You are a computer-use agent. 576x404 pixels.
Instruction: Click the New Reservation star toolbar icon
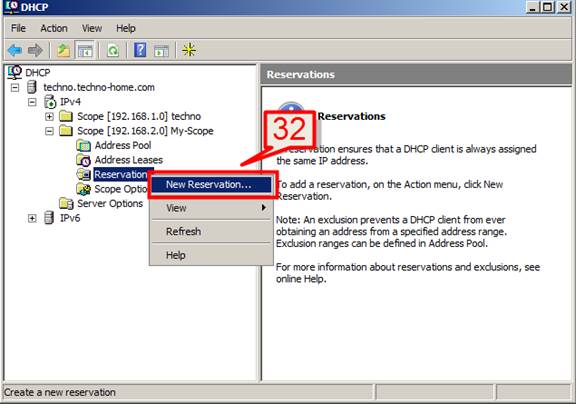click(x=189, y=50)
